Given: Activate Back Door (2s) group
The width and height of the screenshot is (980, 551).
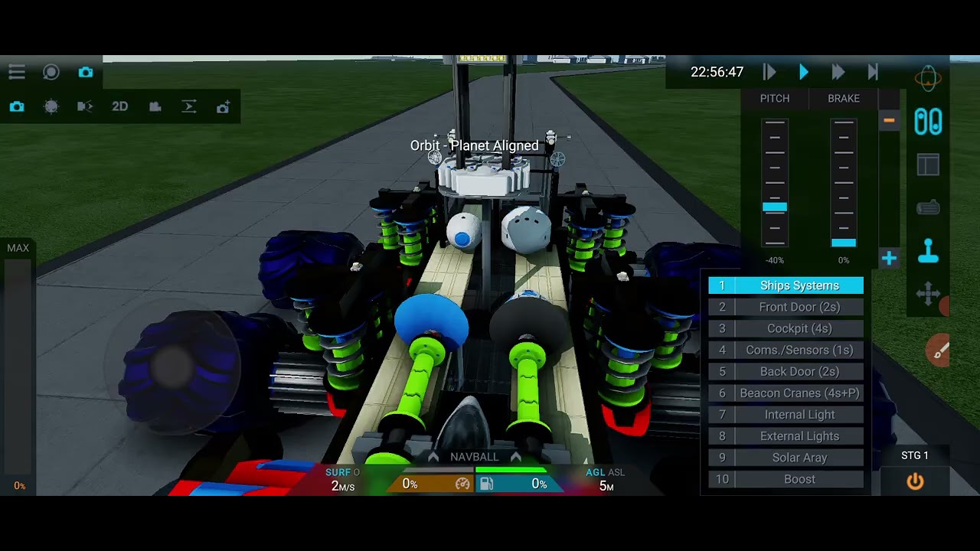Looking at the screenshot, I should tap(786, 371).
